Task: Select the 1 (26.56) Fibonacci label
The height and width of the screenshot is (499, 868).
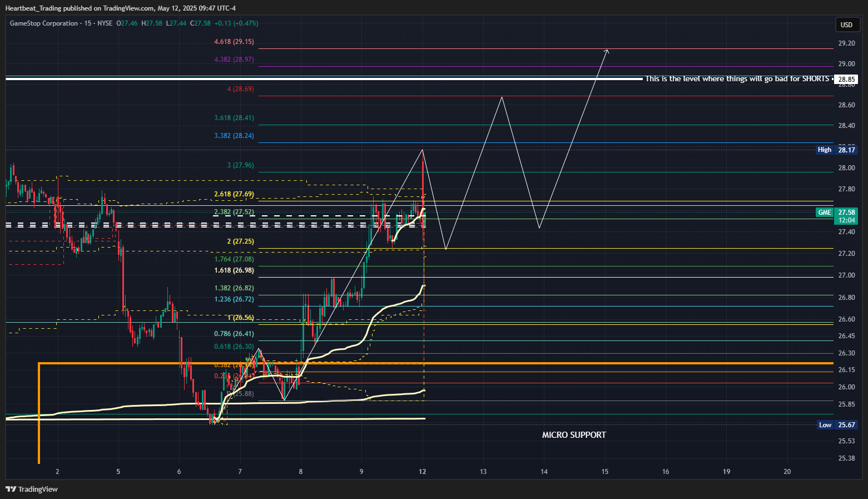Action: pos(240,318)
